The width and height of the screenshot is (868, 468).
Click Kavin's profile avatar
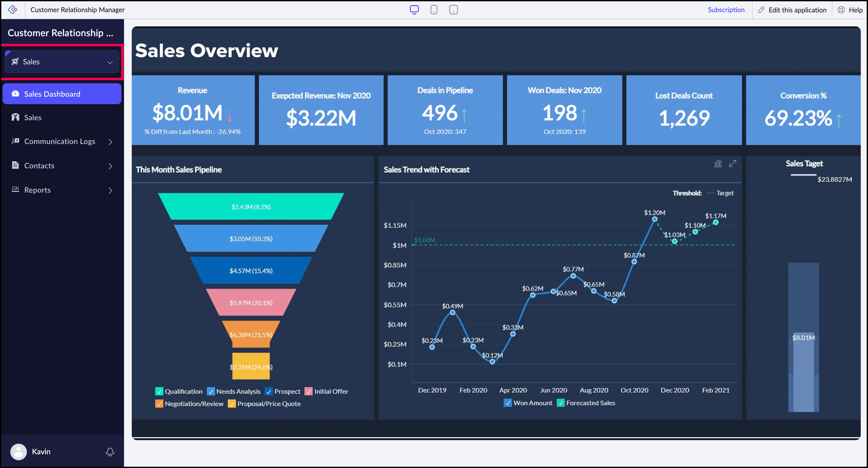[x=19, y=452]
